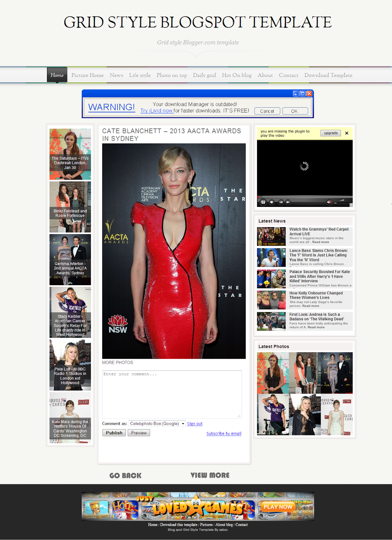Click the MORE PHOTOS link

tap(117, 362)
